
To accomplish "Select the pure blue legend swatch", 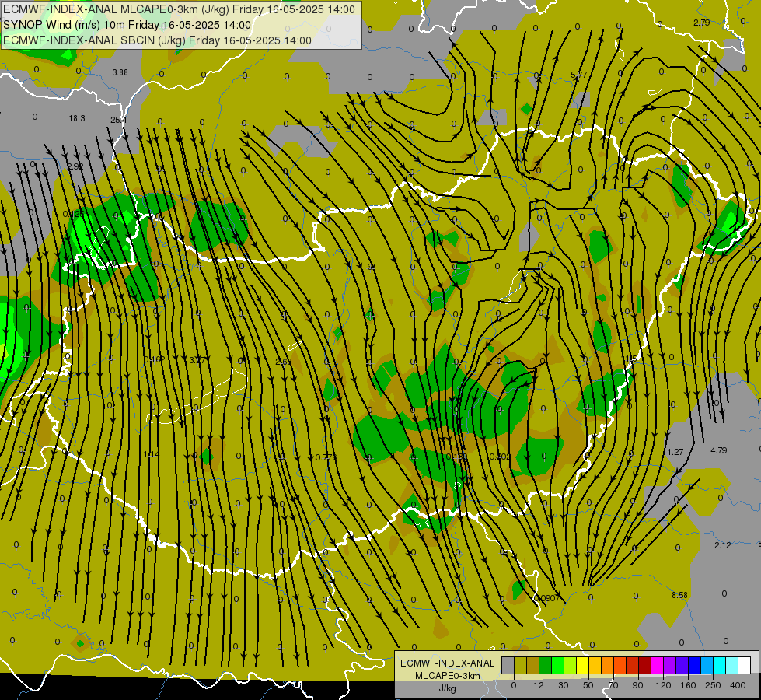I will [x=695, y=665].
